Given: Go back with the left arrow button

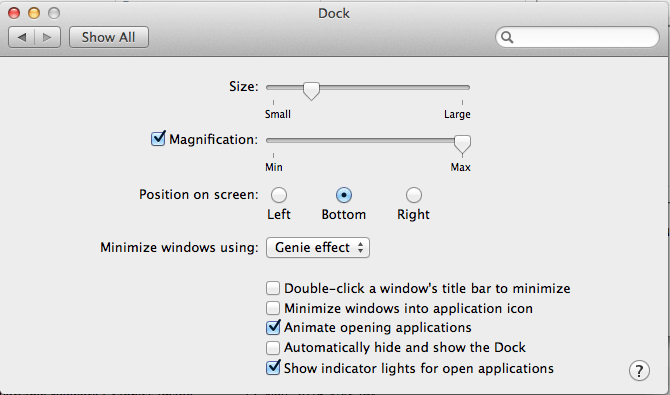Looking at the screenshot, I should click(21, 38).
